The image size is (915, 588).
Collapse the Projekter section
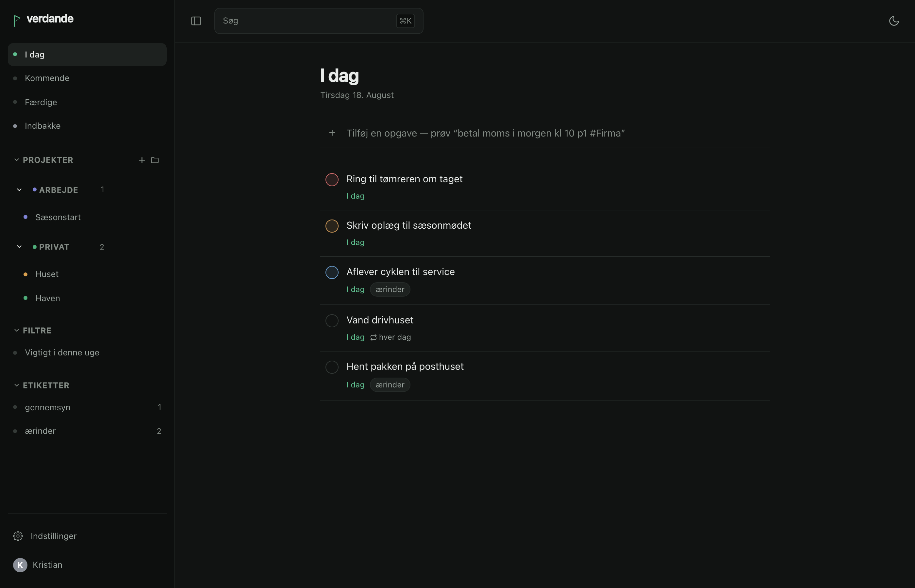coord(16,160)
